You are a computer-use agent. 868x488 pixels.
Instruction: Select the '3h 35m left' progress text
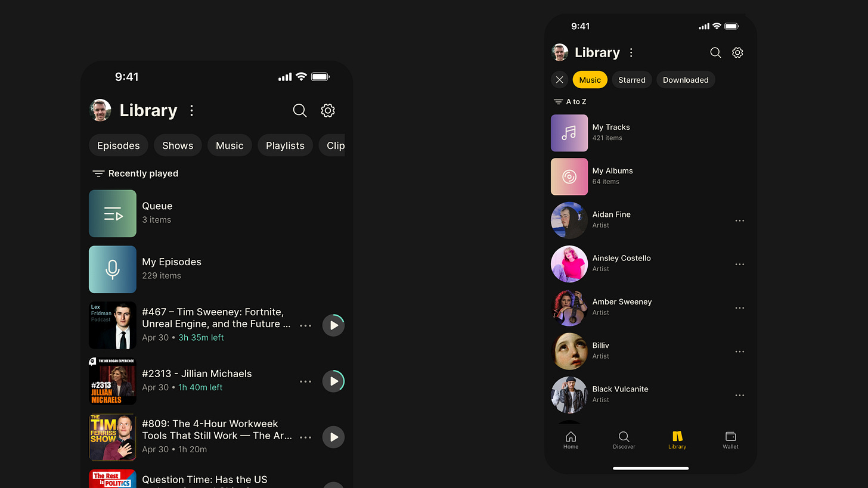click(x=201, y=338)
